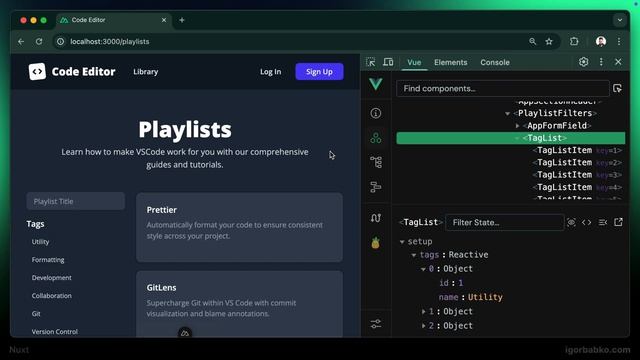The width and height of the screenshot is (640, 360).
Task: Bookmark this page with the star icon
Action: [x=549, y=42]
